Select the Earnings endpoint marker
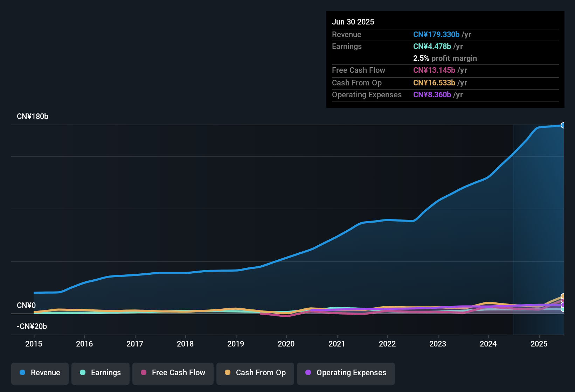Image resolution: width=575 pixels, height=392 pixels. (562, 309)
